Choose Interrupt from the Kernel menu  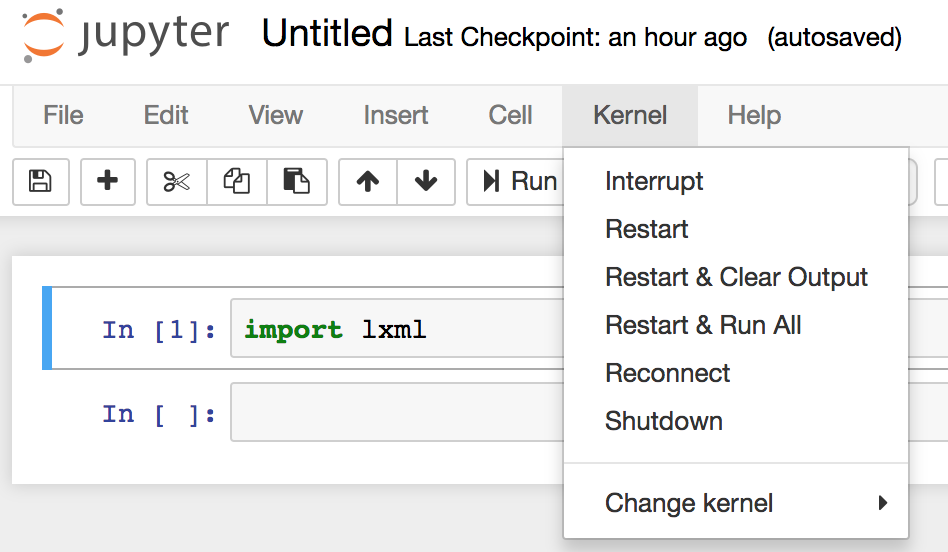coord(736,181)
